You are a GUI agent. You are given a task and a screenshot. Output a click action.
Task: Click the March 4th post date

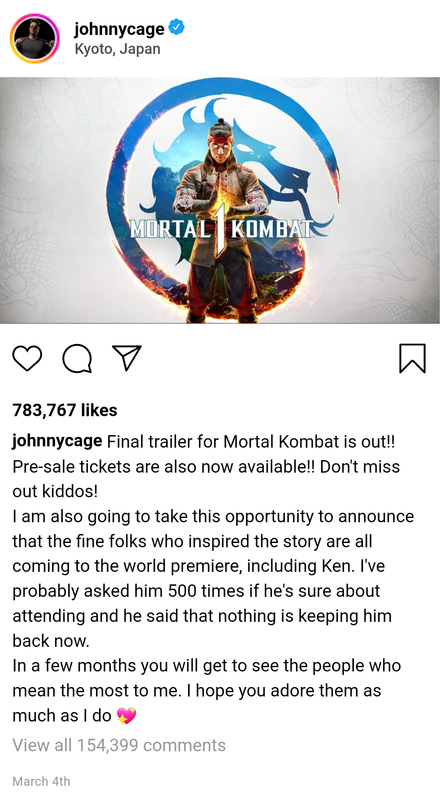[x=41, y=781]
